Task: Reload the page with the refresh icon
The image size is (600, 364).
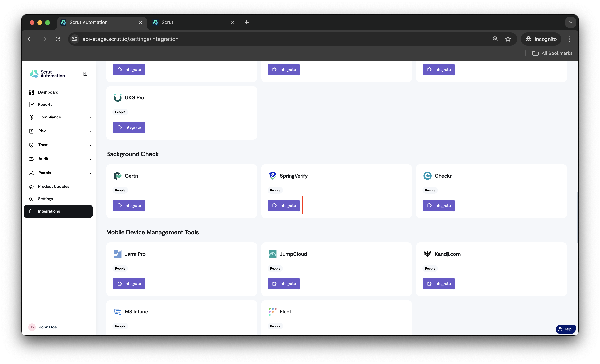Action: pos(58,39)
